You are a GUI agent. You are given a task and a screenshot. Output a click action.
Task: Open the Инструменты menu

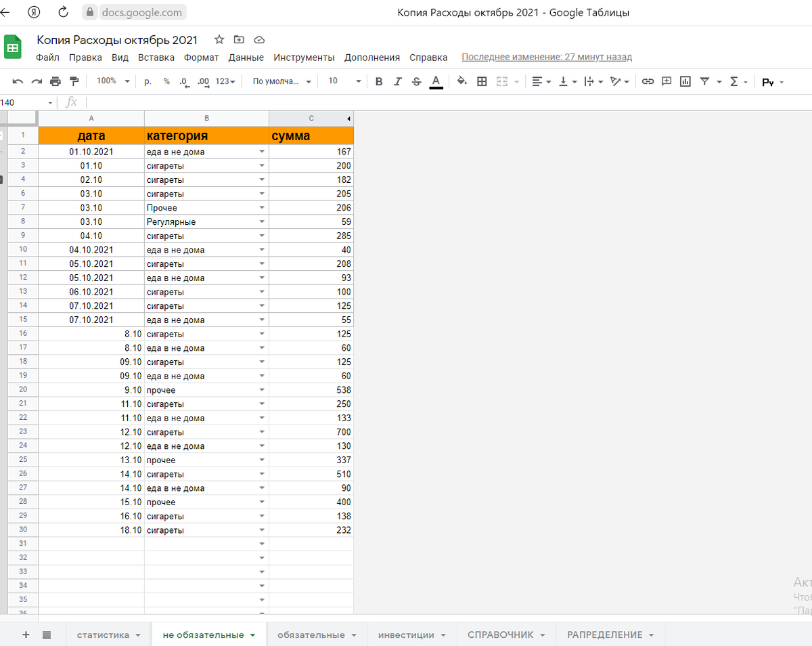304,58
